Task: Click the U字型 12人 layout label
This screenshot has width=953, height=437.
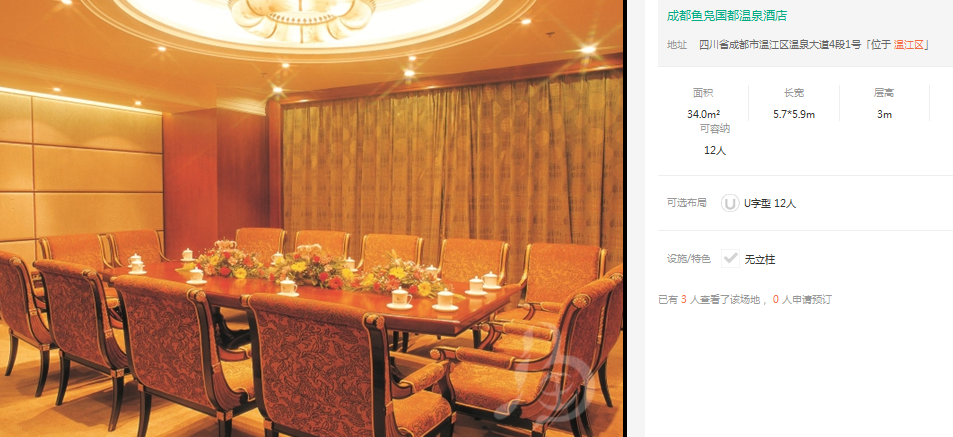Action: point(770,204)
